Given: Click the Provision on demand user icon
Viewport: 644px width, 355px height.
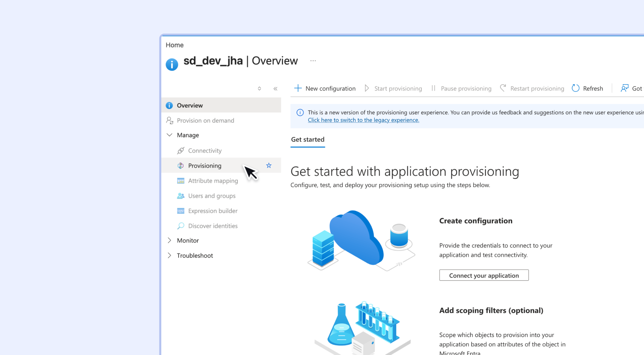Looking at the screenshot, I should pos(169,120).
